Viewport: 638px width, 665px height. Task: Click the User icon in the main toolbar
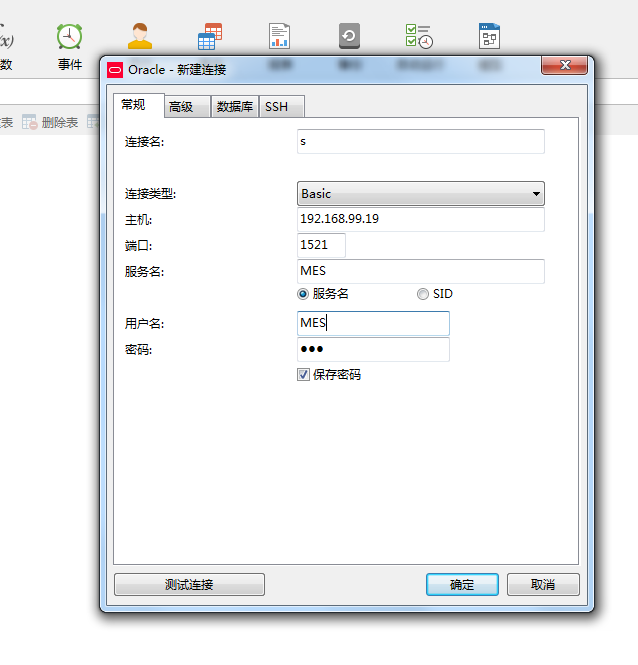coord(140,36)
